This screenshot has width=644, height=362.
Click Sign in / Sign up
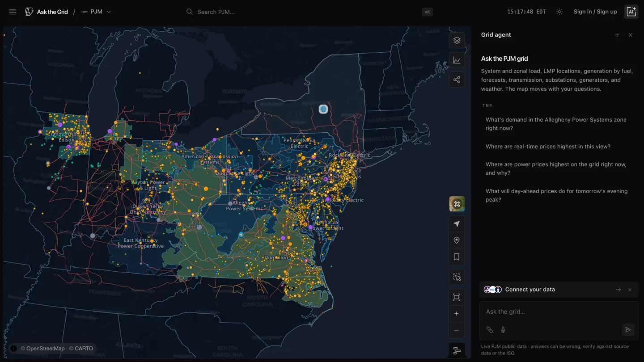pyautogui.click(x=595, y=12)
